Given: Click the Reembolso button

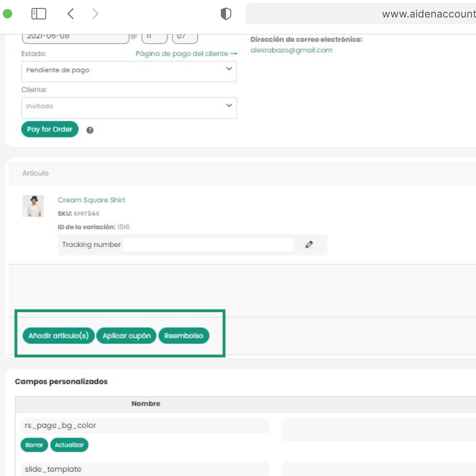Looking at the screenshot, I should pos(184,336).
